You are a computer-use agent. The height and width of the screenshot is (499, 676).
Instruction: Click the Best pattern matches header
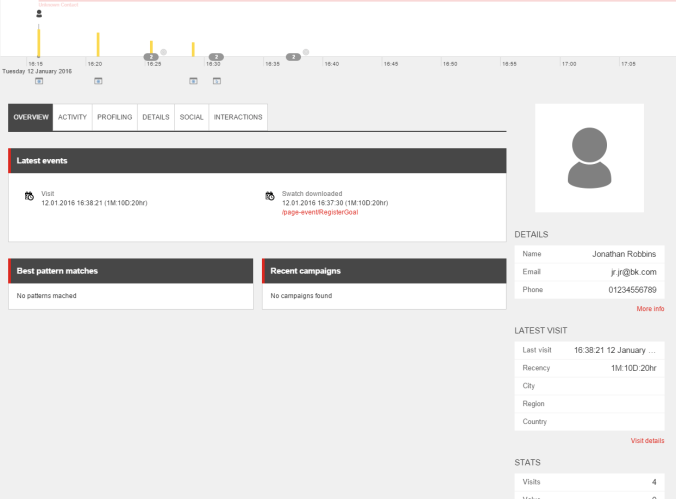coord(131,271)
